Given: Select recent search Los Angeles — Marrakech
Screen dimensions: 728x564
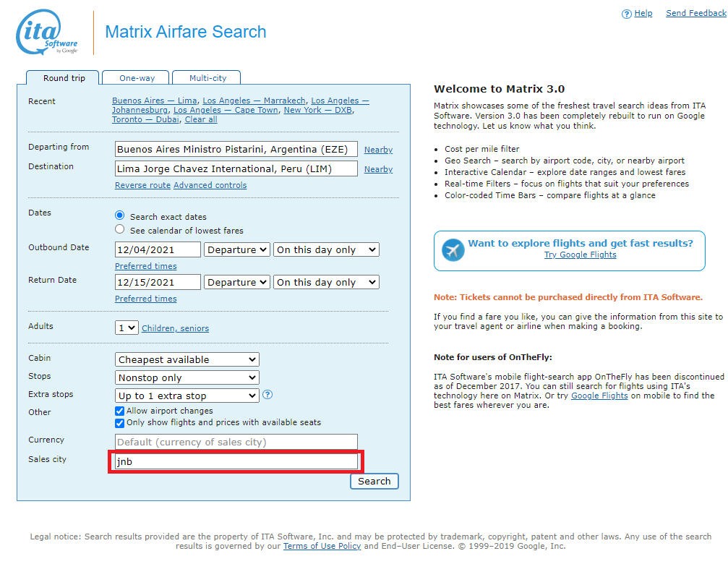Looking at the screenshot, I should 254,101.
